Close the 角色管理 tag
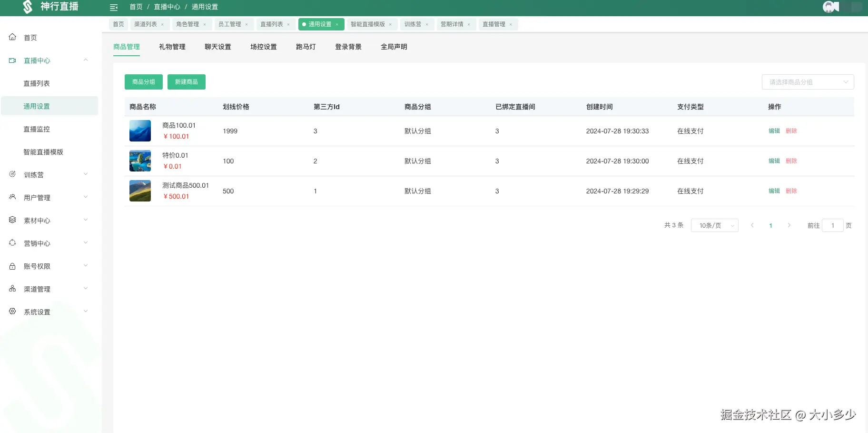868x433 pixels. point(205,24)
